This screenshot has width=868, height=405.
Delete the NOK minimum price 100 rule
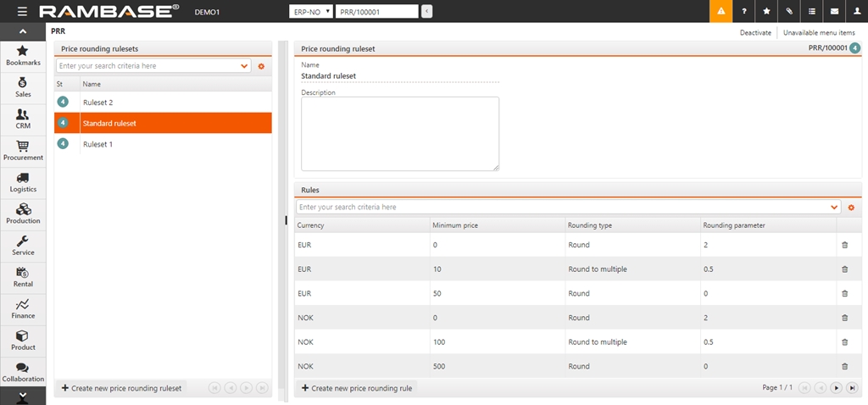point(845,342)
